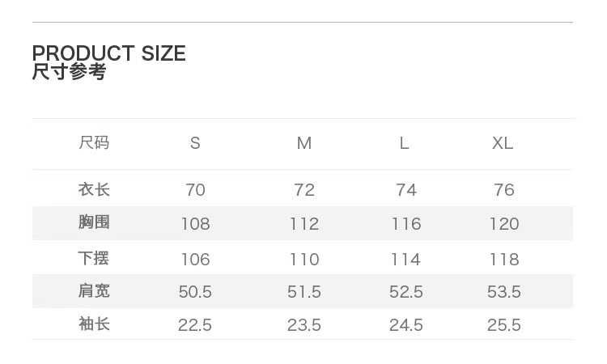The width and height of the screenshot is (607, 364).
Task: Click the 肩宽 value 53.5 for XL
Action: pyautogui.click(x=503, y=292)
